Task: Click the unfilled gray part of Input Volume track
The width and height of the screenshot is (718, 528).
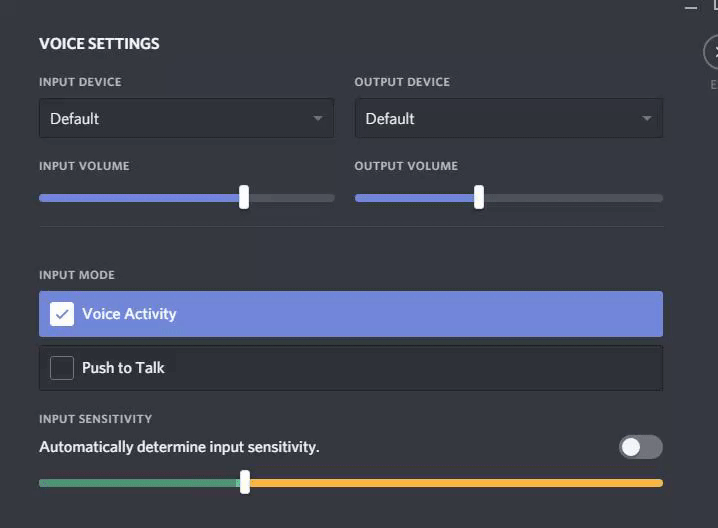Action: pyautogui.click(x=292, y=198)
